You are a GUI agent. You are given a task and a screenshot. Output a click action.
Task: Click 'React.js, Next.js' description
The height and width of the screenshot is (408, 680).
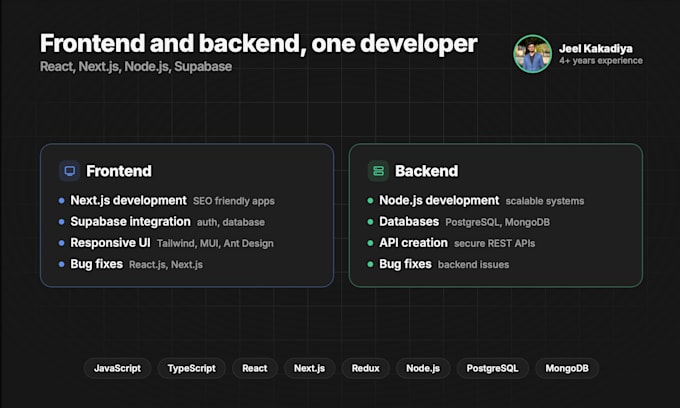(x=166, y=265)
